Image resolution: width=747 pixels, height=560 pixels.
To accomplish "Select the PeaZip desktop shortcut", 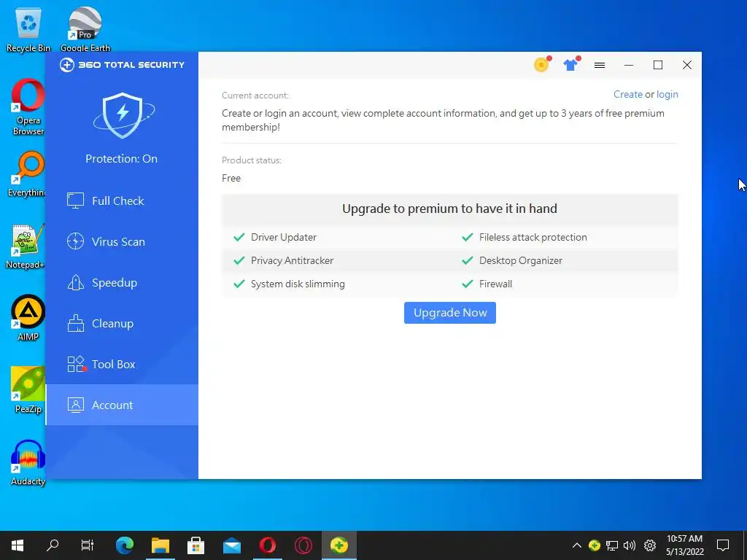I will point(28,390).
